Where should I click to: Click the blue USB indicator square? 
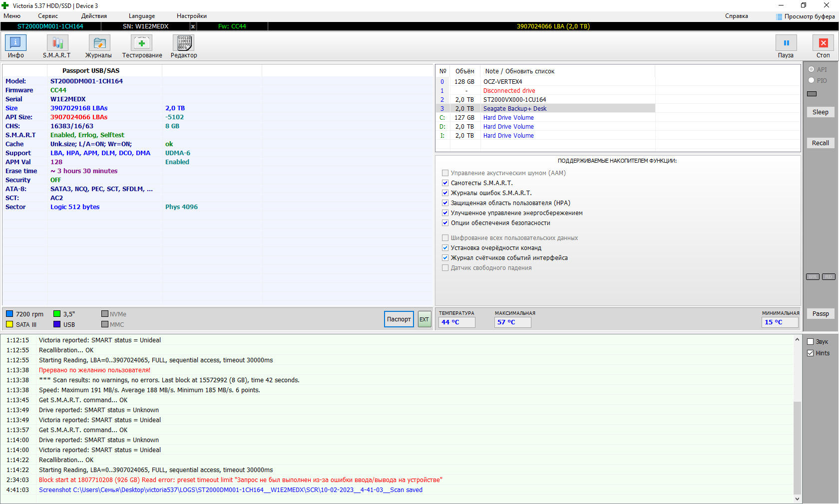pos(57,324)
